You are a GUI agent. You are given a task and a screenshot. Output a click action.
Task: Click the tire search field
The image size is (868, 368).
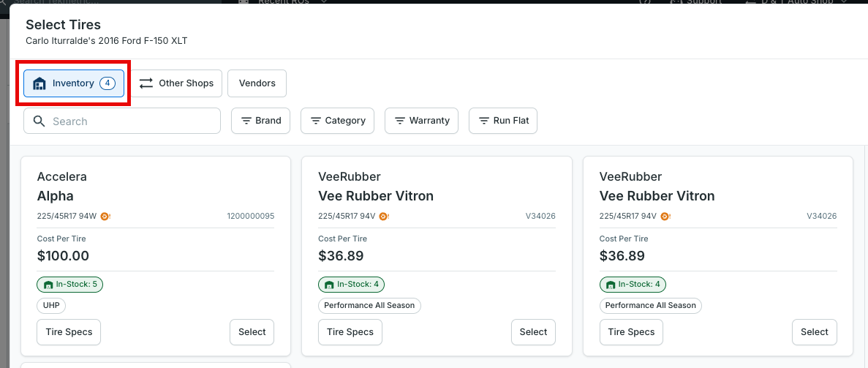coord(122,121)
